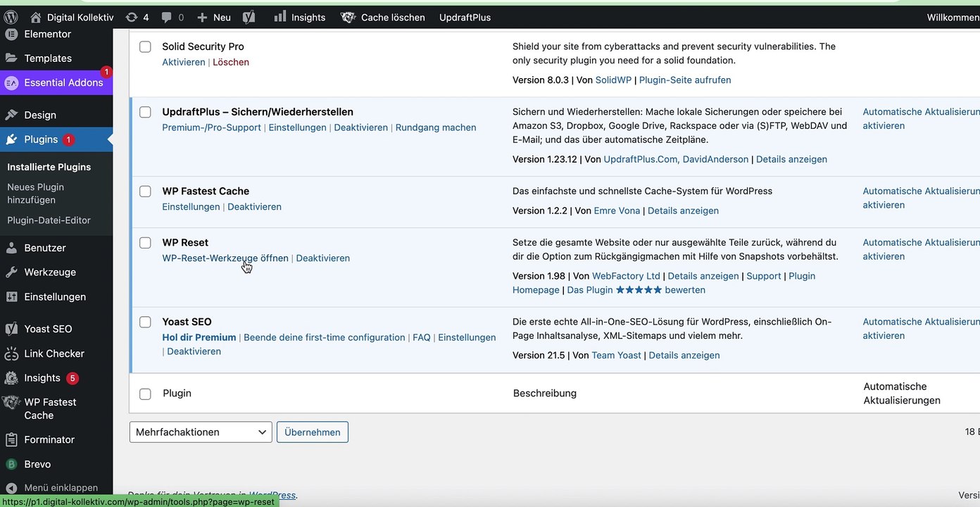This screenshot has width=980, height=507.
Task: Click the Übernehmen button
Action: click(313, 432)
